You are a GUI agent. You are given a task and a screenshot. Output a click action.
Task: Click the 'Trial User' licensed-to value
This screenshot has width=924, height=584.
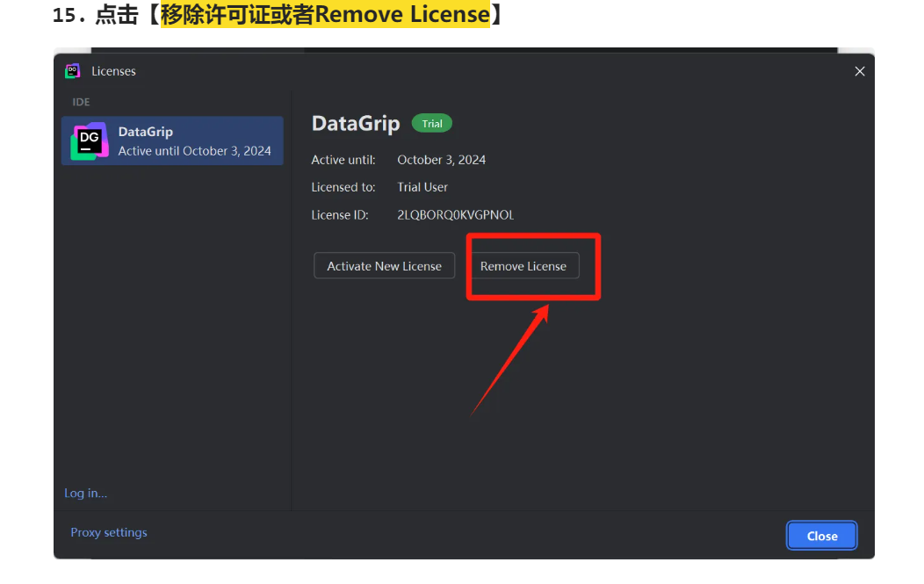[x=422, y=187]
